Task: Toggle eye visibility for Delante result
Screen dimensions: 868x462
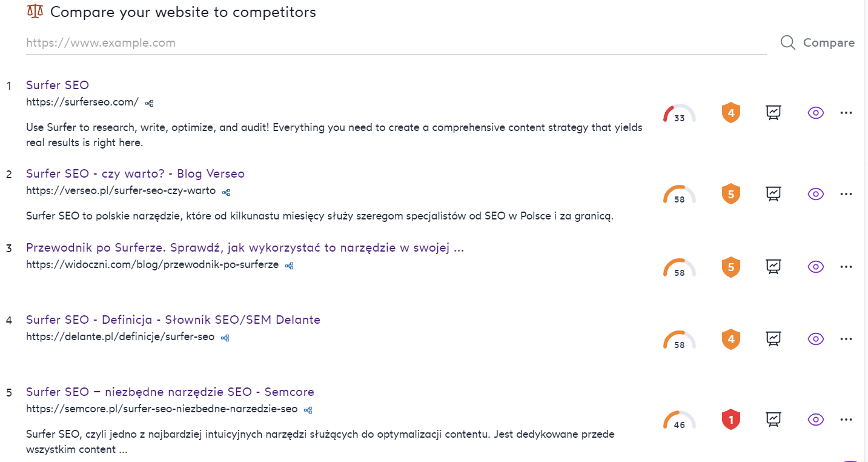Action: pyautogui.click(x=816, y=339)
